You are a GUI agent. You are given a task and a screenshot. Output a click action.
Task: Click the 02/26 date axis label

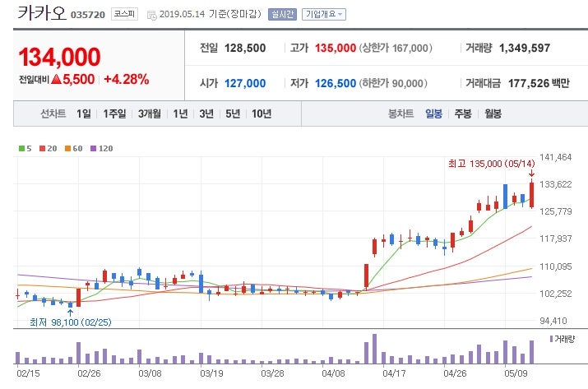tap(90, 373)
